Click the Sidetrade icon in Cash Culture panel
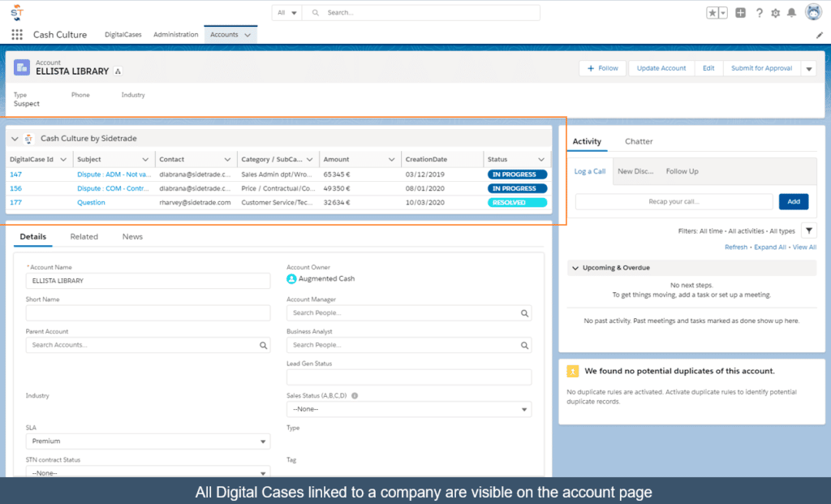The height and width of the screenshot is (504, 831). coord(28,138)
